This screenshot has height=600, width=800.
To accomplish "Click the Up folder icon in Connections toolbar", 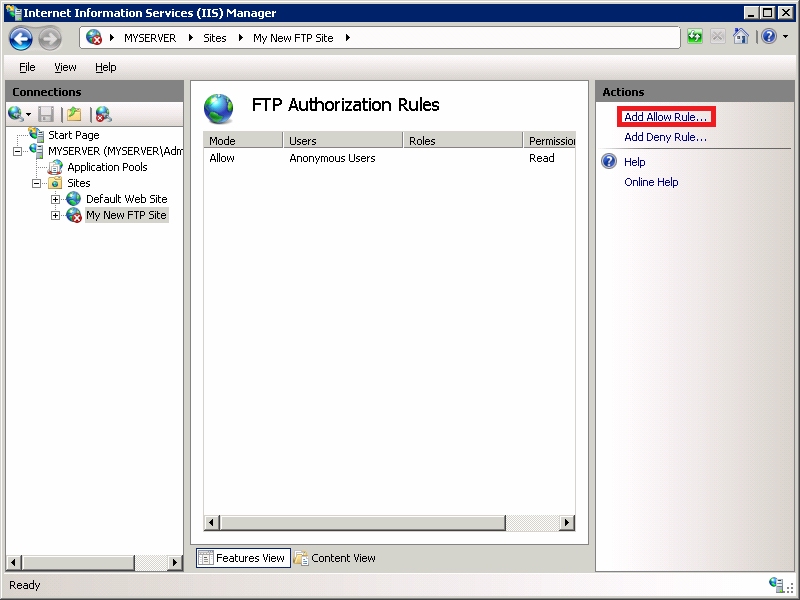I will [x=74, y=114].
